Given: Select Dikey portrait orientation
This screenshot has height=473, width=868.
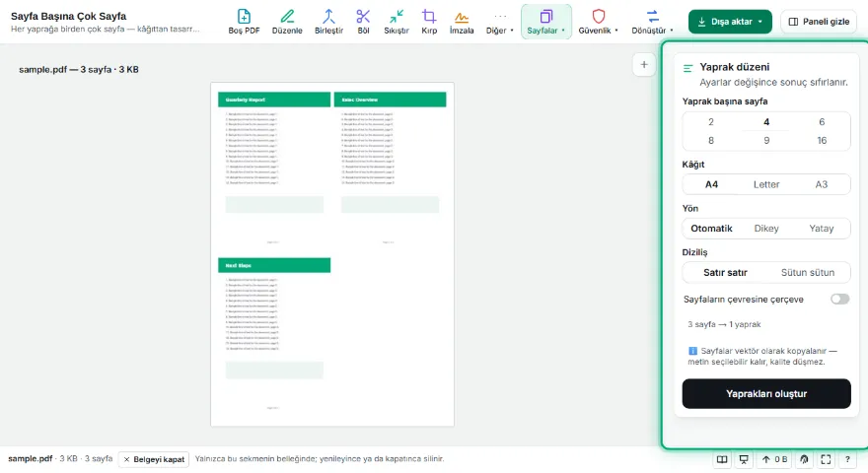Looking at the screenshot, I should tap(766, 228).
